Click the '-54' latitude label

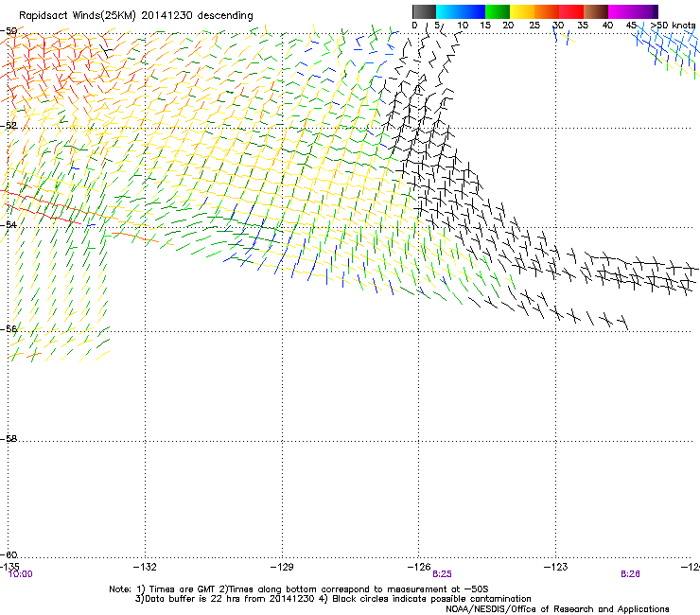click(x=9, y=224)
